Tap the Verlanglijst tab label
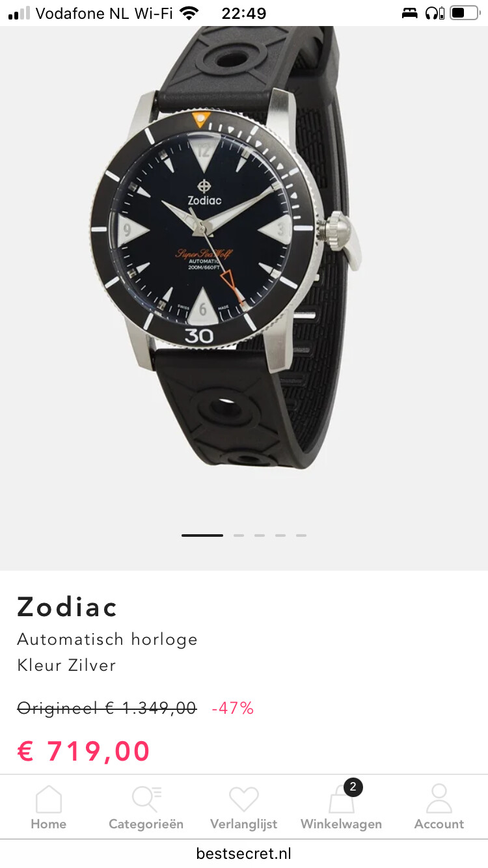488x868 pixels. coord(244,824)
